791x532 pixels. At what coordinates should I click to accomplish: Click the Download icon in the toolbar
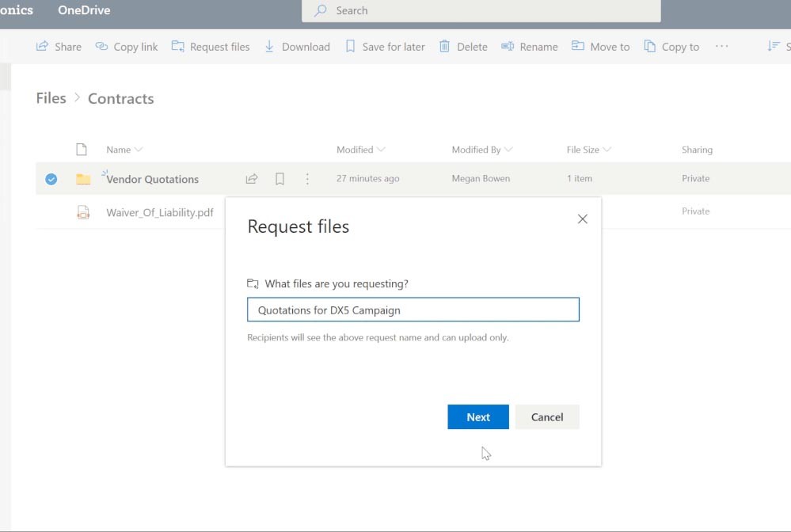coord(269,46)
